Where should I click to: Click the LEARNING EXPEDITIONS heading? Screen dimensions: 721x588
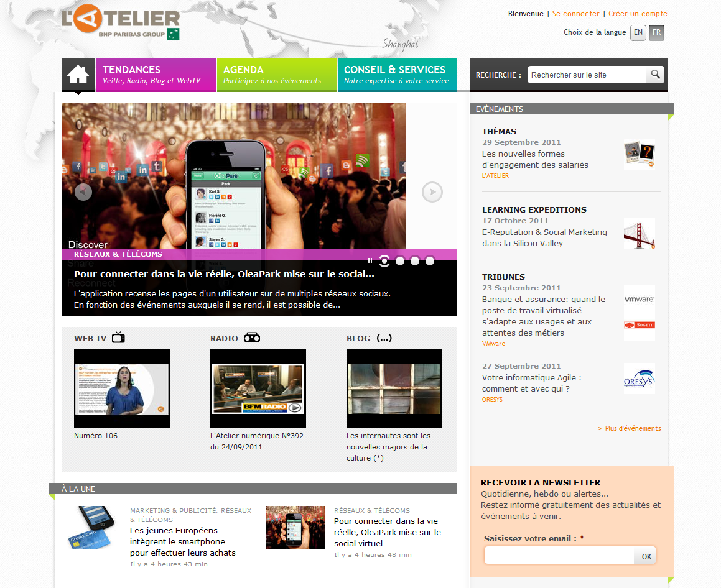[x=534, y=210]
